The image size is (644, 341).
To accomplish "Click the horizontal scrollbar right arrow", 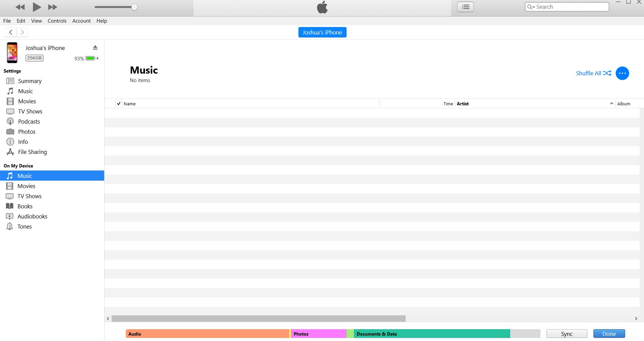I will pos(636,318).
